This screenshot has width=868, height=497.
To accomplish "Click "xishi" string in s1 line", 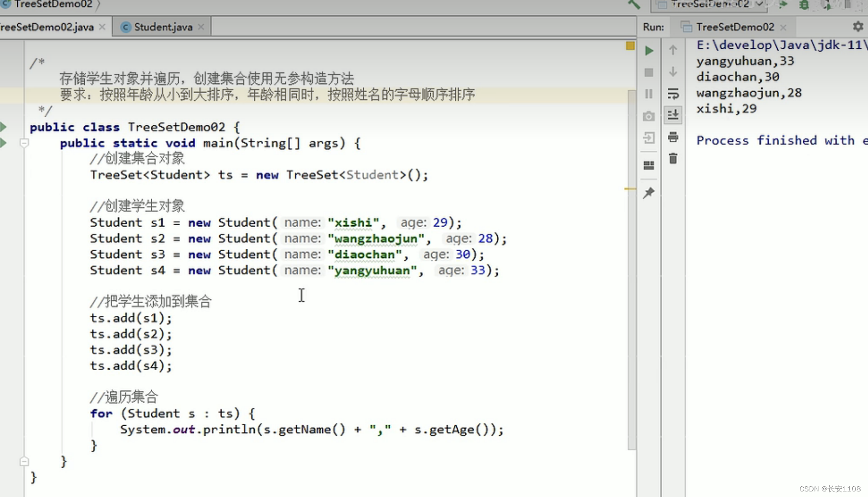I will [353, 222].
